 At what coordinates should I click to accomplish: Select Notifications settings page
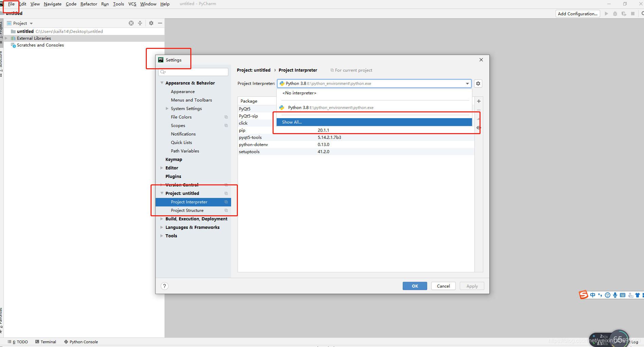(183, 134)
